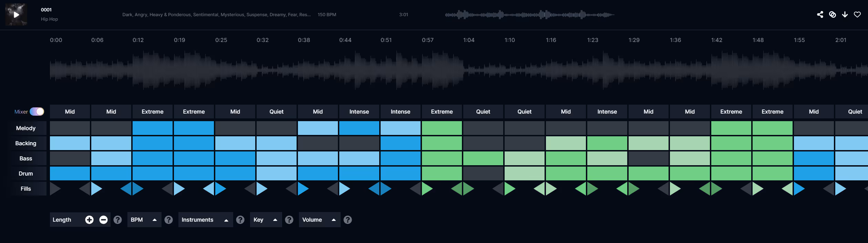
Task: Toggle the Drum block in the 1:04 column
Action: click(483, 173)
